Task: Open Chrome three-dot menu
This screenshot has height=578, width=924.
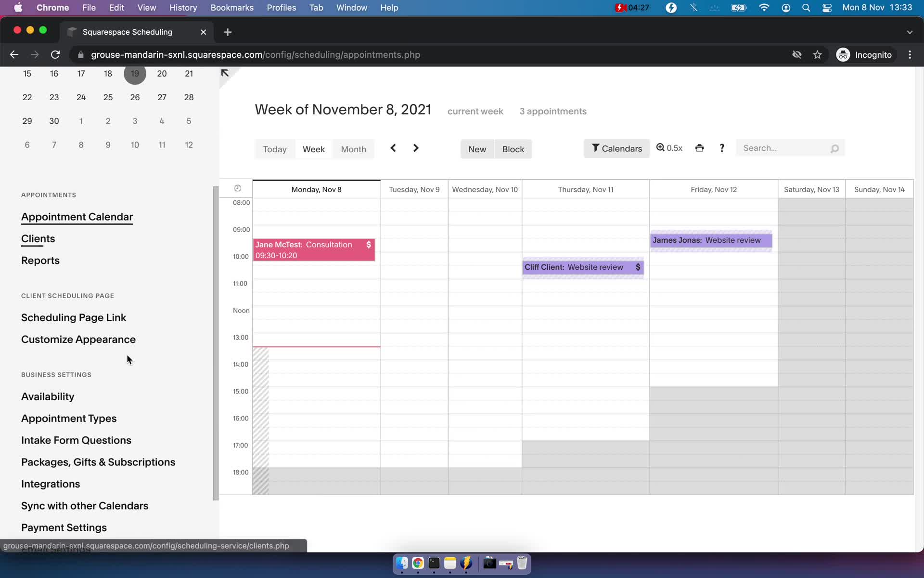Action: tap(910, 54)
